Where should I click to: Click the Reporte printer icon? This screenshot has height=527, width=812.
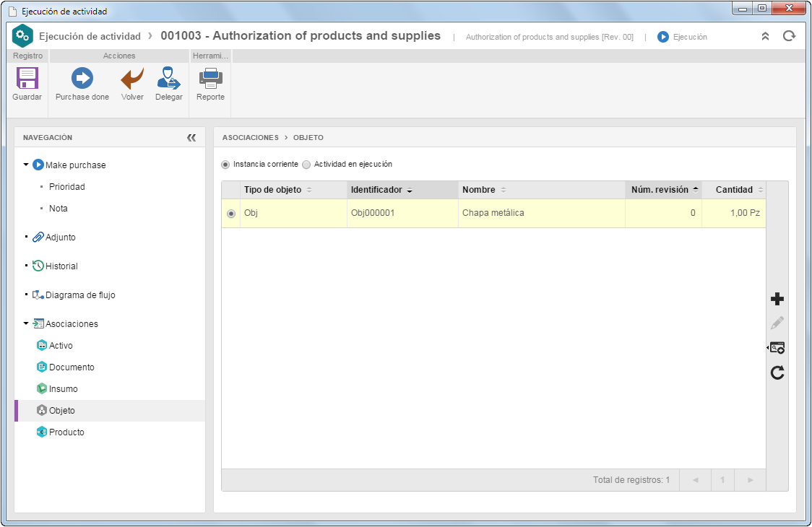pyautogui.click(x=211, y=78)
